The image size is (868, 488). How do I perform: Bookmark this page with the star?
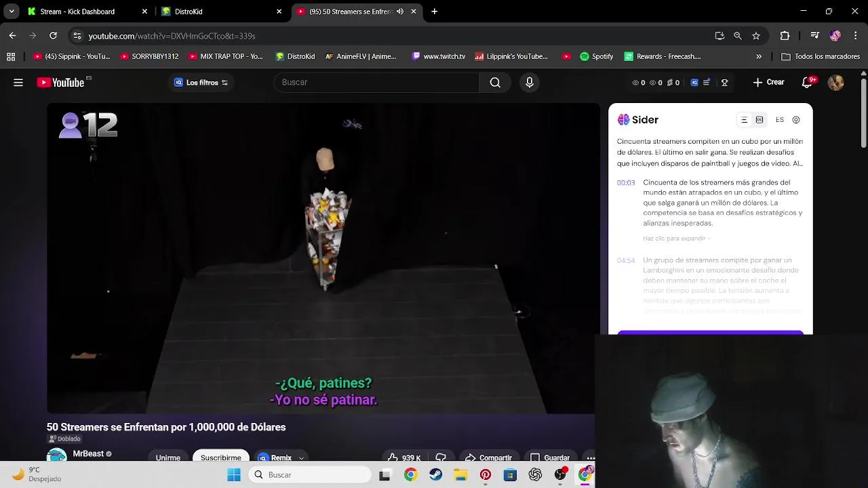coord(756,36)
